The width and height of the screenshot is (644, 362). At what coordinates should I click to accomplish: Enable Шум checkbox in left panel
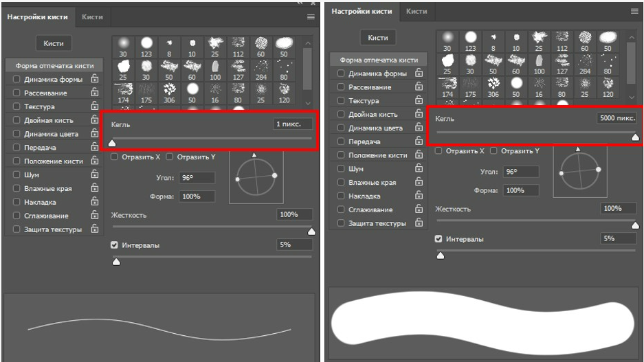pyautogui.click(x=16, y=174)
